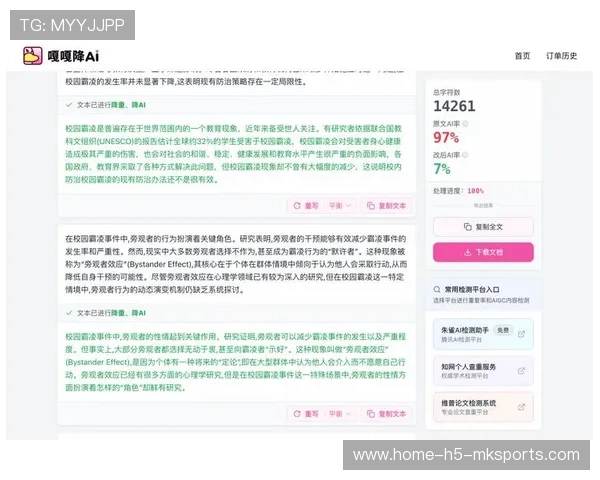Screen dimensions: 600x480
Task: Click external link icon on 朱雀AI检测助手
Action: coord(521,334)
